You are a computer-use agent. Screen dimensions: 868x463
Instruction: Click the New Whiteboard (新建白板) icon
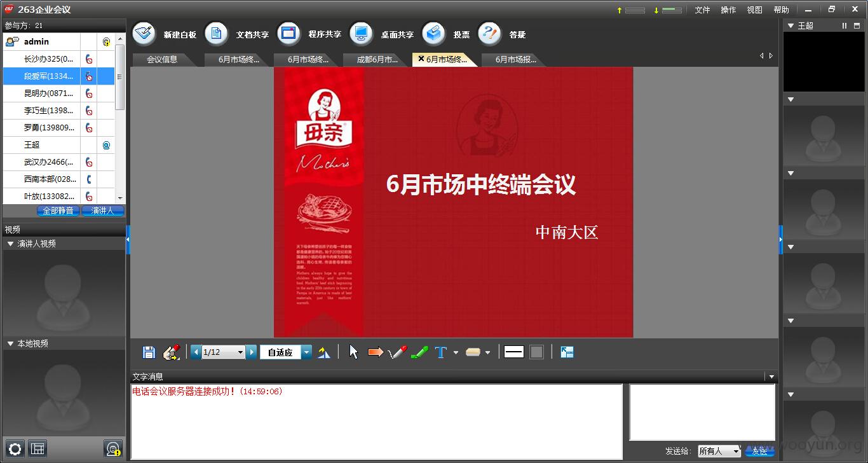pos(144,34)
